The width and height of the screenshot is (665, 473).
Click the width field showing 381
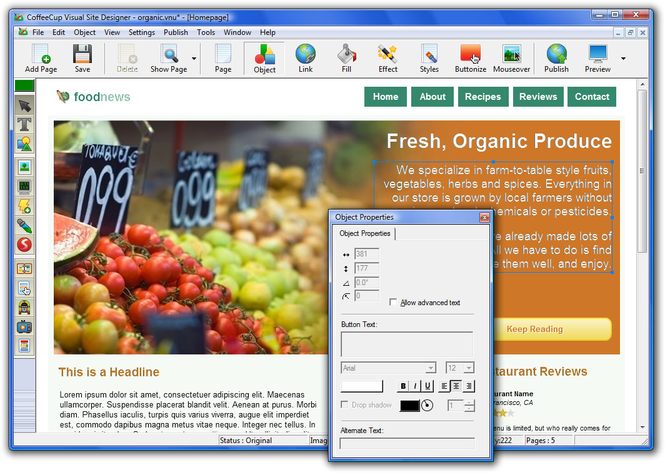366,254
